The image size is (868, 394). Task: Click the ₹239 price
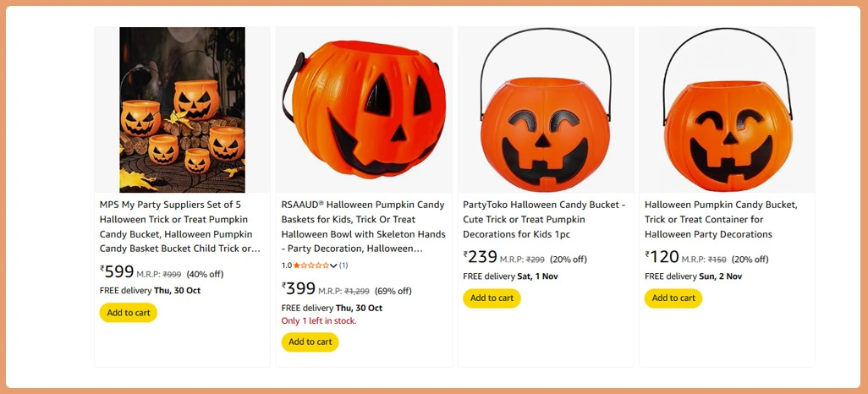pyautogui.click(x=481, y=257)
